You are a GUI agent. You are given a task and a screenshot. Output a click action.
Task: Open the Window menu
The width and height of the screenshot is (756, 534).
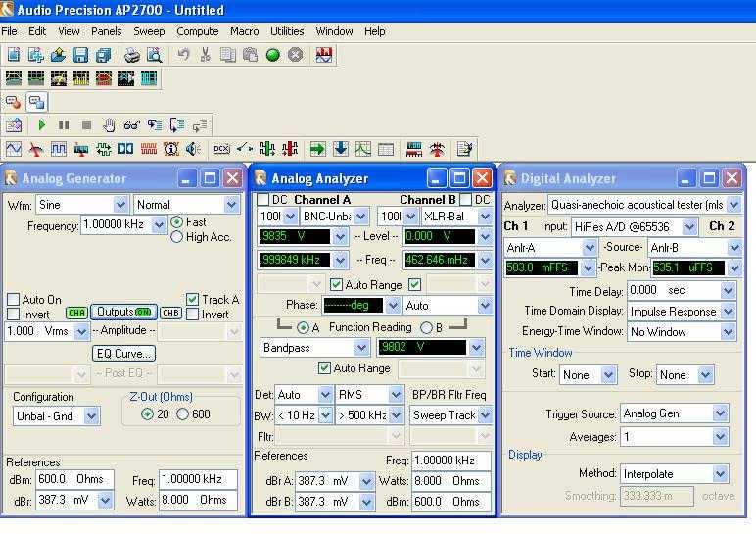click(x=334, y=31)
